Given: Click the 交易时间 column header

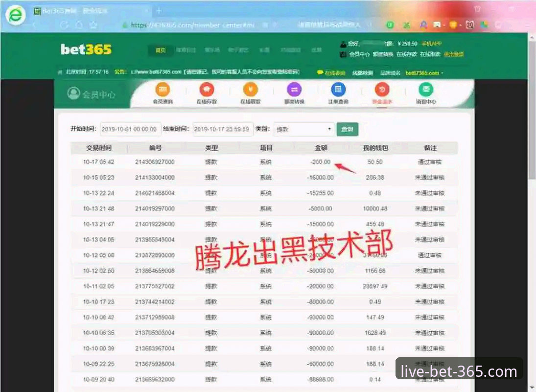Looking at the screenshot, I should pyautogui.click(x=99, y=148).
